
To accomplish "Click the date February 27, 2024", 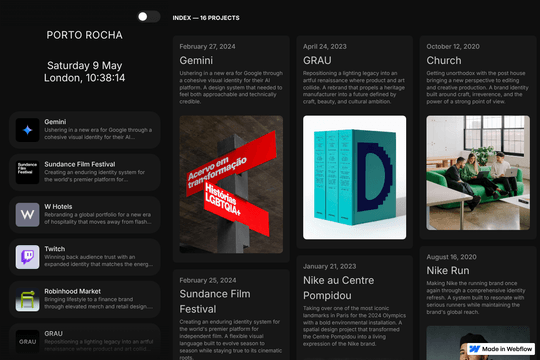I will [207, 47].
